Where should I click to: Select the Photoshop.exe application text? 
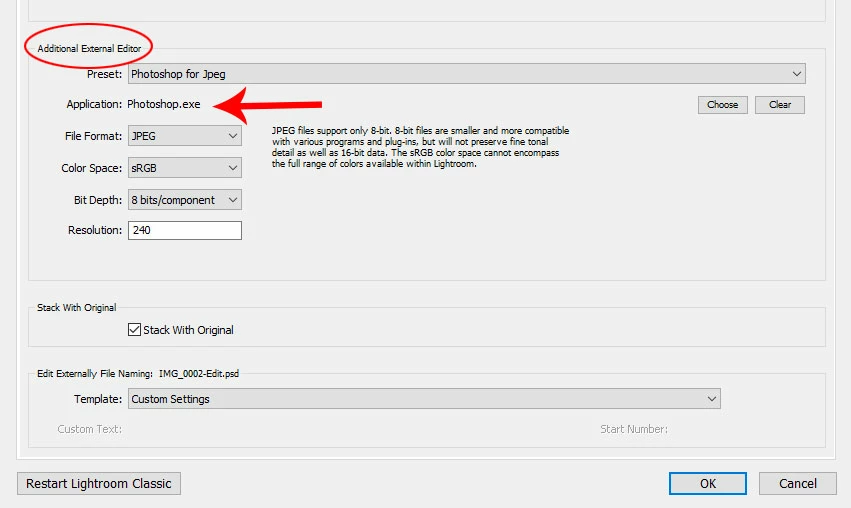(164, 104)
